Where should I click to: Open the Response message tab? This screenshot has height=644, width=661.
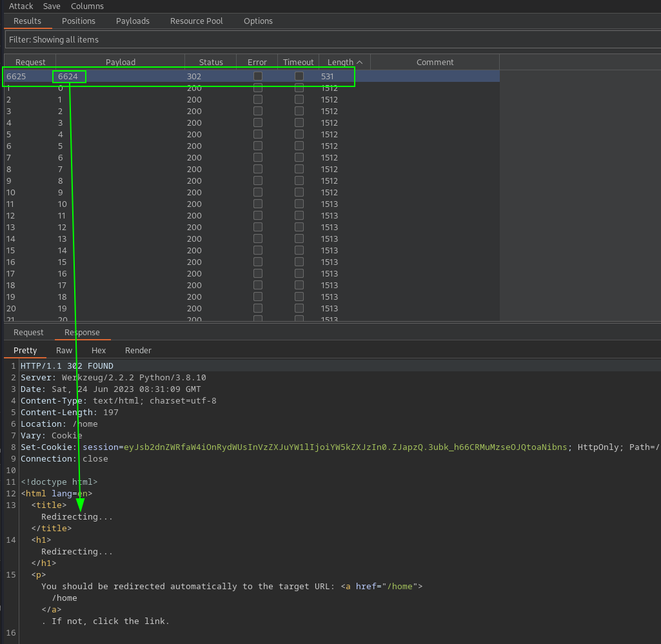tap(82, 332)
